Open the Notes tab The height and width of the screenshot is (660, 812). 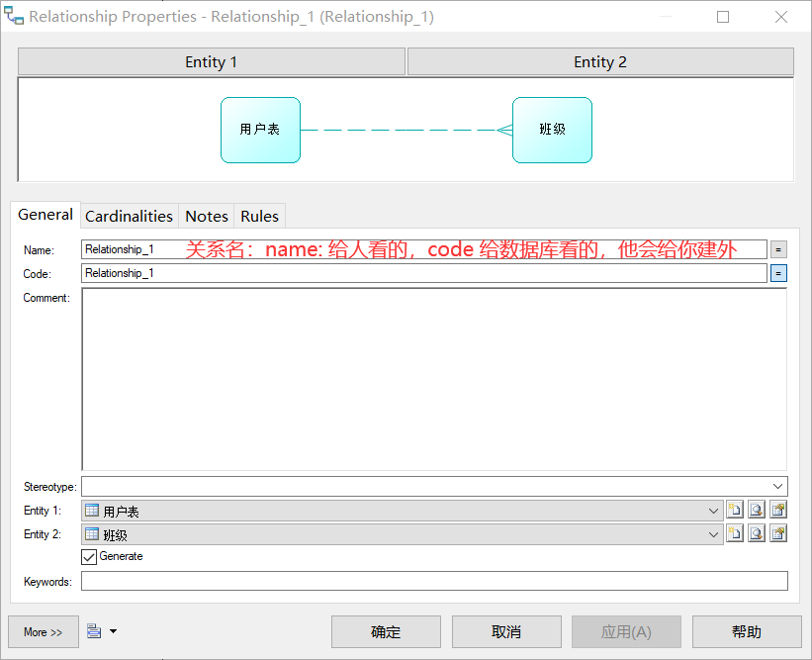[x=206, y=216]
